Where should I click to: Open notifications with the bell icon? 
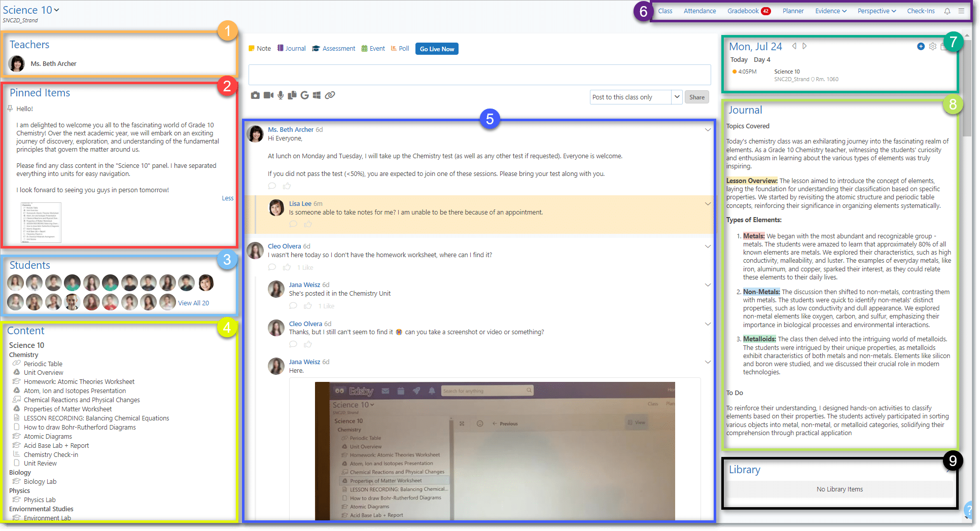pyautogui.click(x=947, y=11)
